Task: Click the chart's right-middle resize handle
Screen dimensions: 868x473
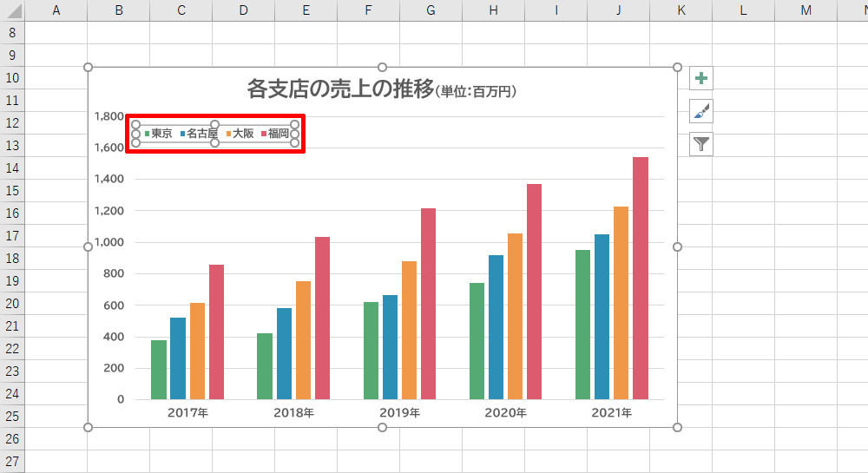Action: coord(677,246)
